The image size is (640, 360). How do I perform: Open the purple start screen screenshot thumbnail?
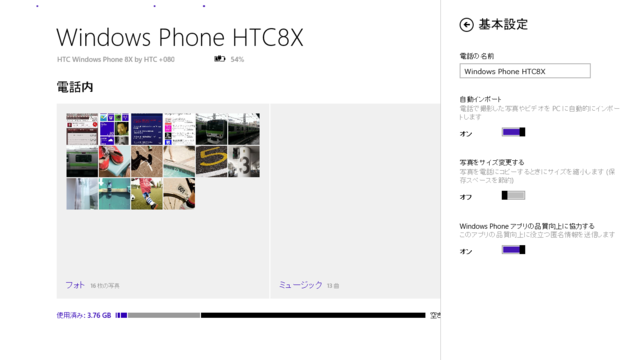[115, 129]
